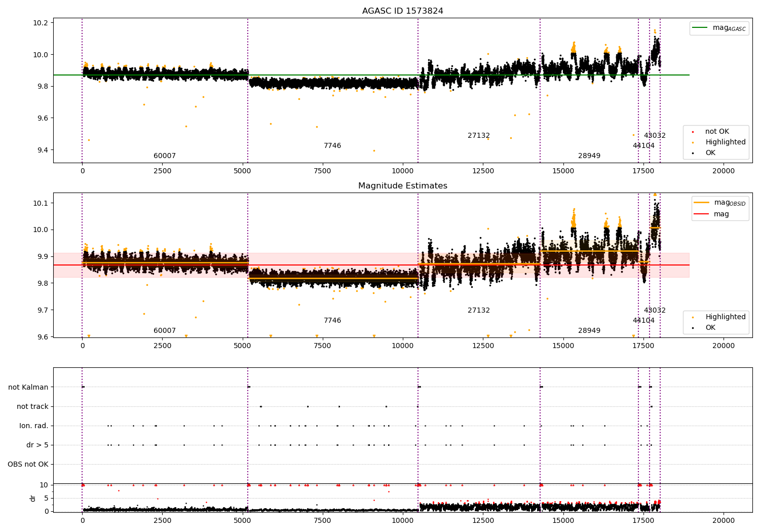Click the 'dr > 5' y-axis label
Screen dimensions: 760x532
pyautogui.click(x=37, y=445)
